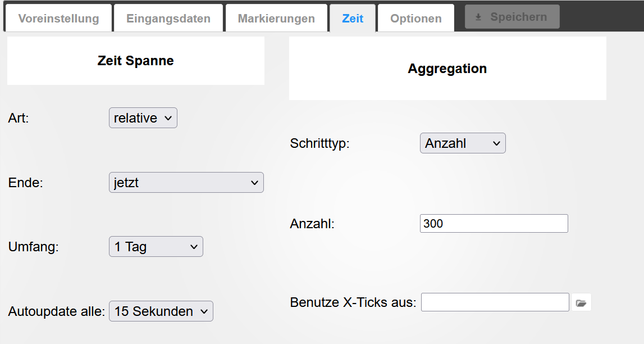Open the folder browse icon for X-Ticks
The width and height of the screenshot is (644, 344).
point(581,303)
